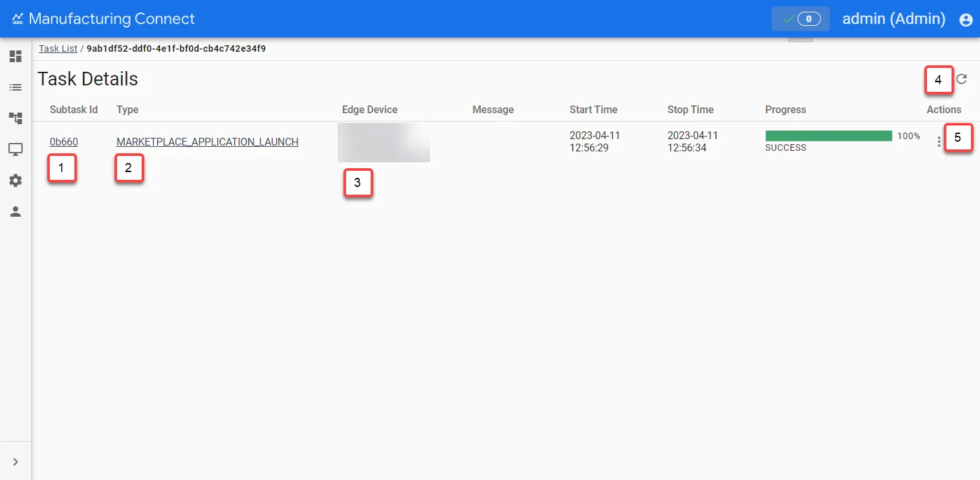Click the Manufacturing Connect title

112,19
